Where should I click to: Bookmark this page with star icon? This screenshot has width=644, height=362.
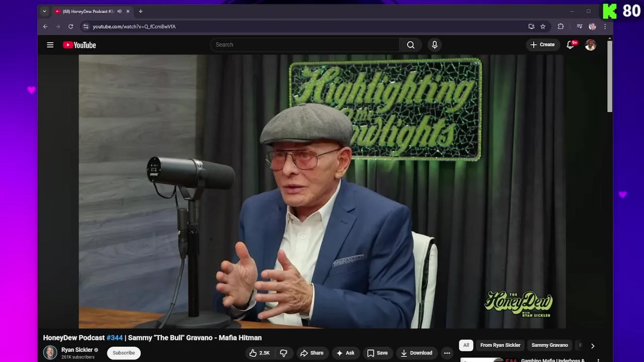543,26
